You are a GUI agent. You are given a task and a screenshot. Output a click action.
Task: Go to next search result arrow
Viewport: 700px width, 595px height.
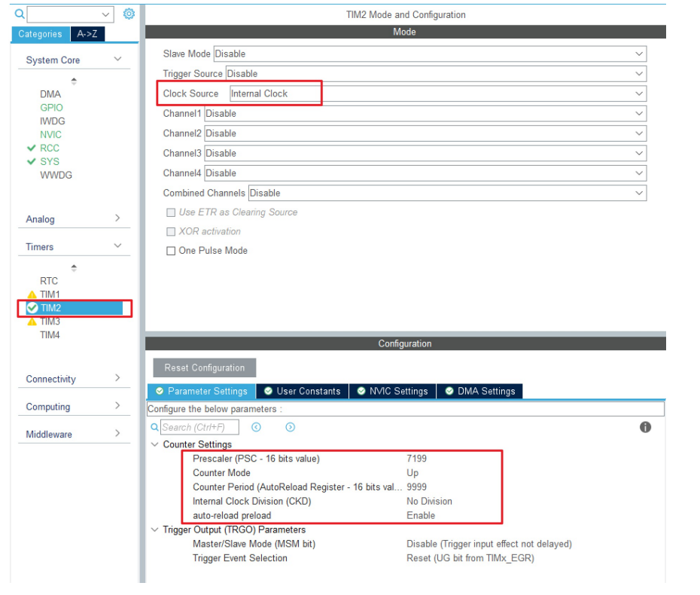290,427
